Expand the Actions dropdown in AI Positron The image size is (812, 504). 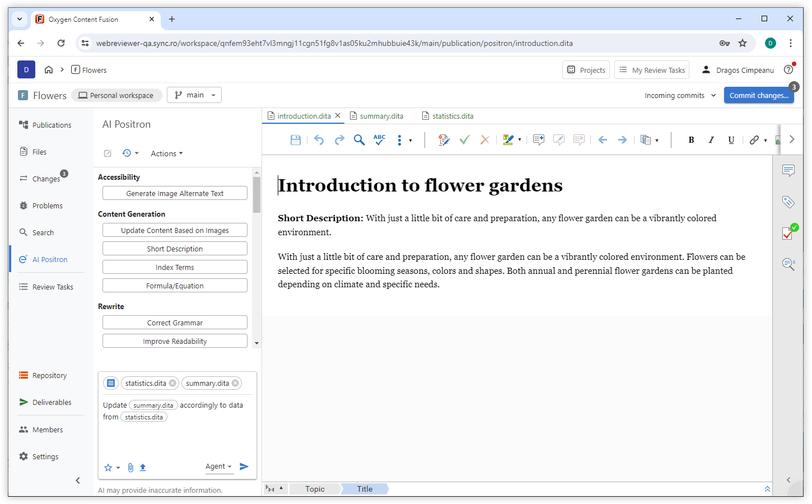click(x=166, y=153)
